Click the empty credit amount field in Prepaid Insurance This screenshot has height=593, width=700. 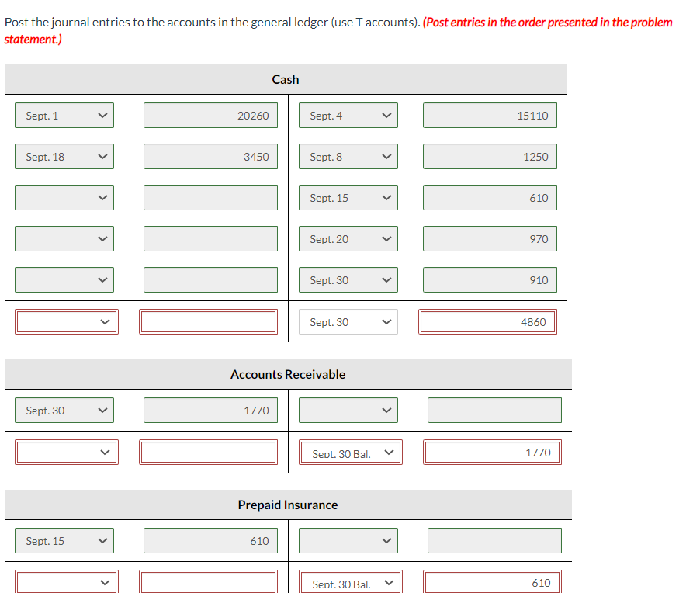[494, 541]
